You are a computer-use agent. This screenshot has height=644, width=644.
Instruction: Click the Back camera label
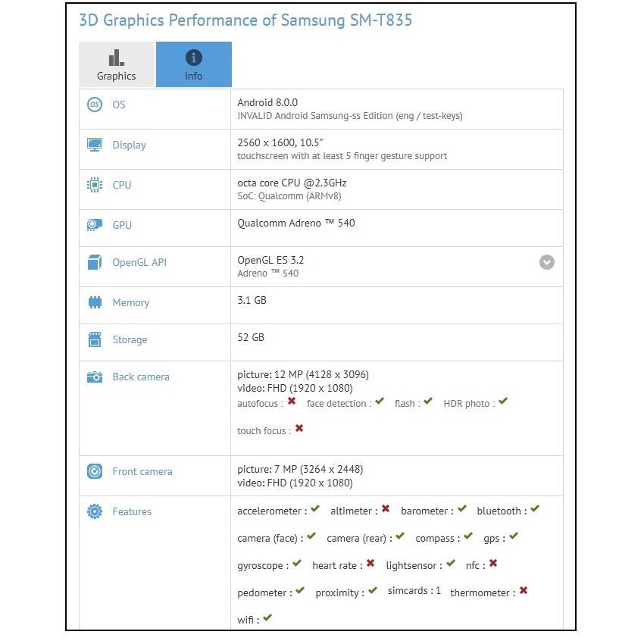point(141,377)
